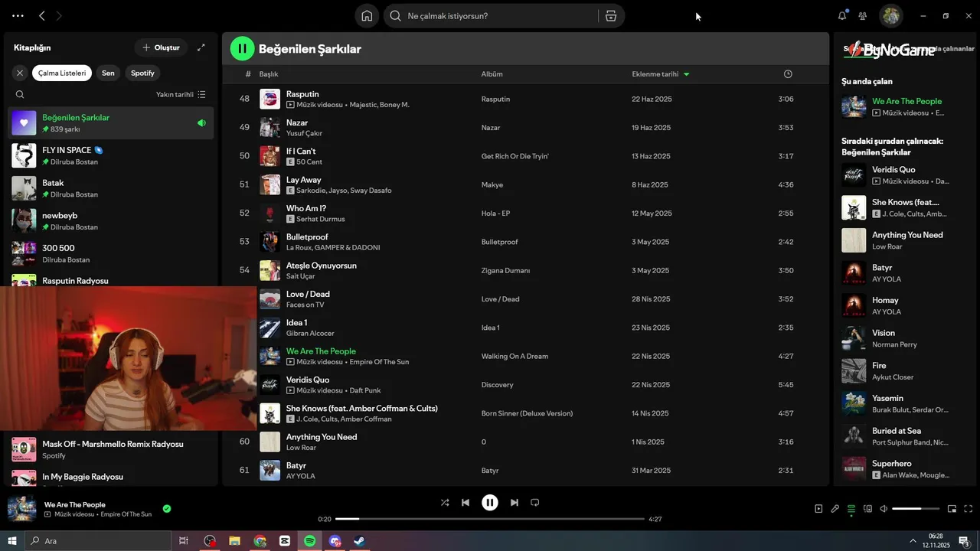Select the Rasputin track row
The image size is (980, 551).
coord(525,99)
